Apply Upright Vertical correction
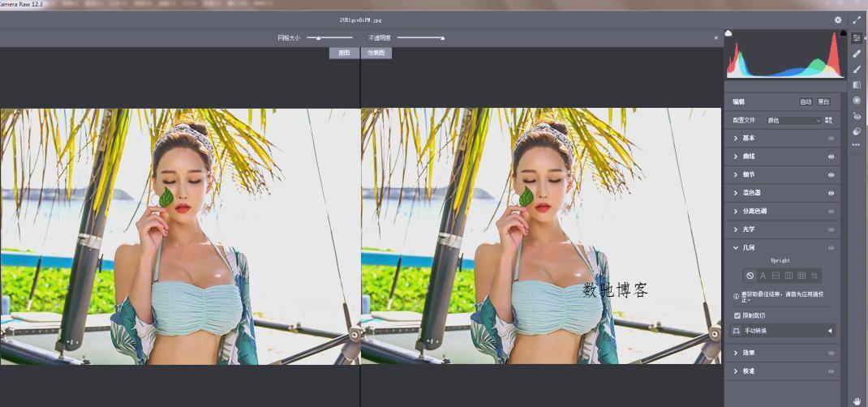Screen dimensions: 868x407 (x=789, y=276)
